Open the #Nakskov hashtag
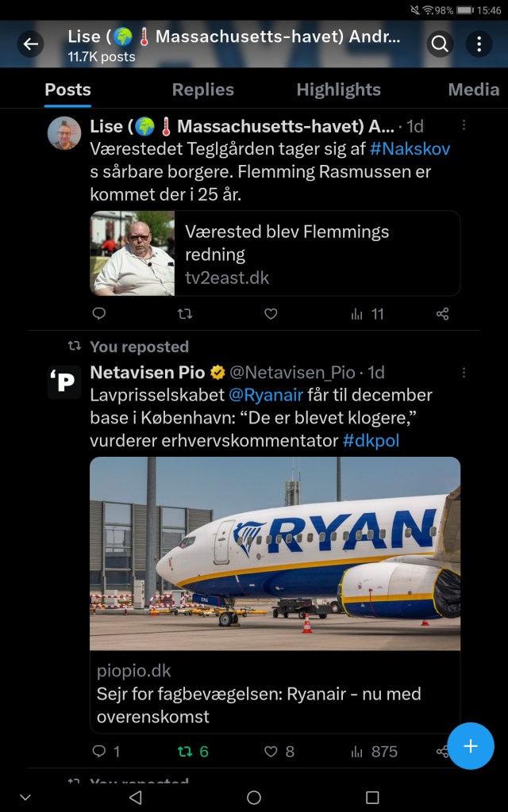Viewport: 508px width, 812px height. pyautogui.click(x=410, y=148)
